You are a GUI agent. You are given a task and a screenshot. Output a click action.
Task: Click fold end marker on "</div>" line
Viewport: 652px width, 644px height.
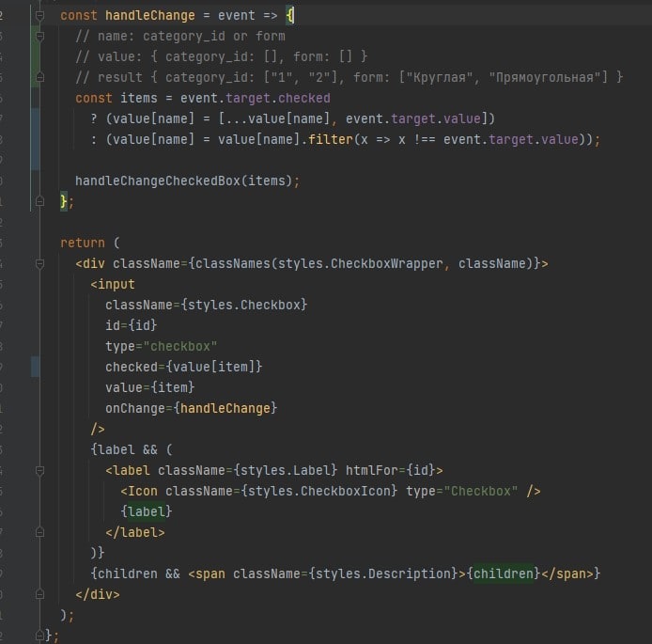pos(39,594)
